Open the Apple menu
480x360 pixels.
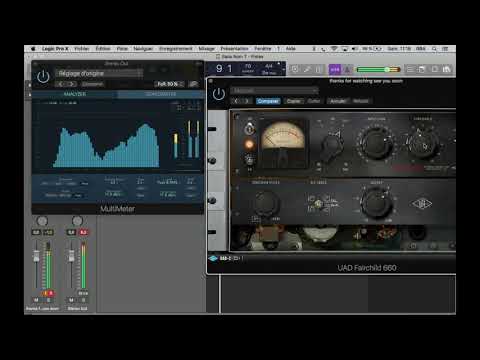pyautogui.click(x=33, y=49)
